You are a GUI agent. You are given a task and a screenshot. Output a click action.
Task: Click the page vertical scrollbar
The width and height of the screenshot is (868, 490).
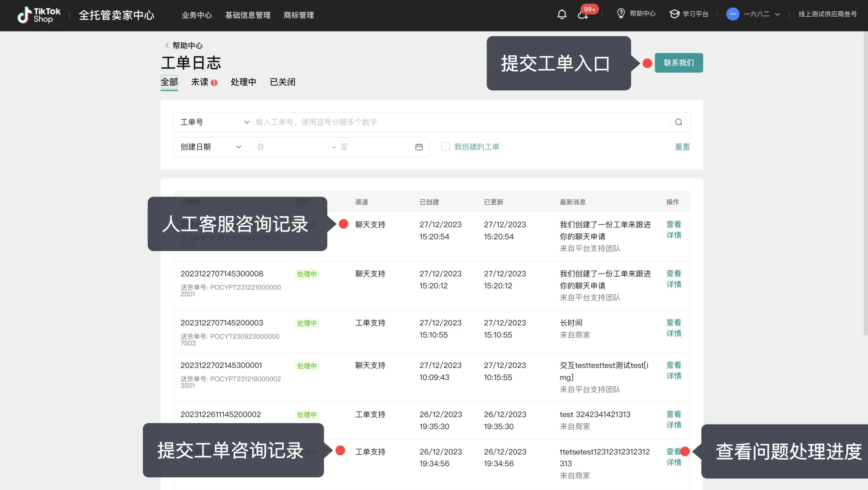pos(865,183)
